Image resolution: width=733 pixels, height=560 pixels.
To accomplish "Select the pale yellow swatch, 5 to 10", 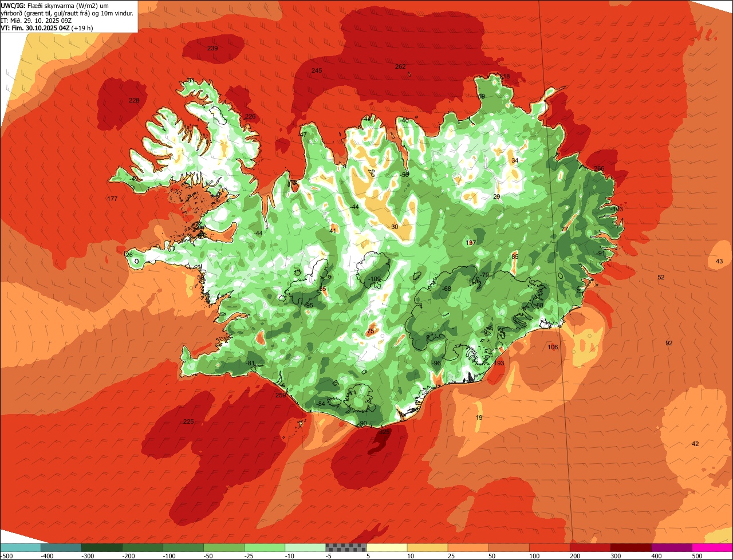I will 387,547.
